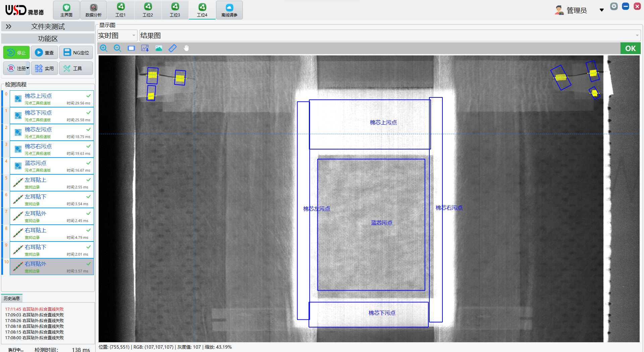This screenshot has width=644, height=352.
Task: Select 棉芯右污点 detection step
Action: 52,149
